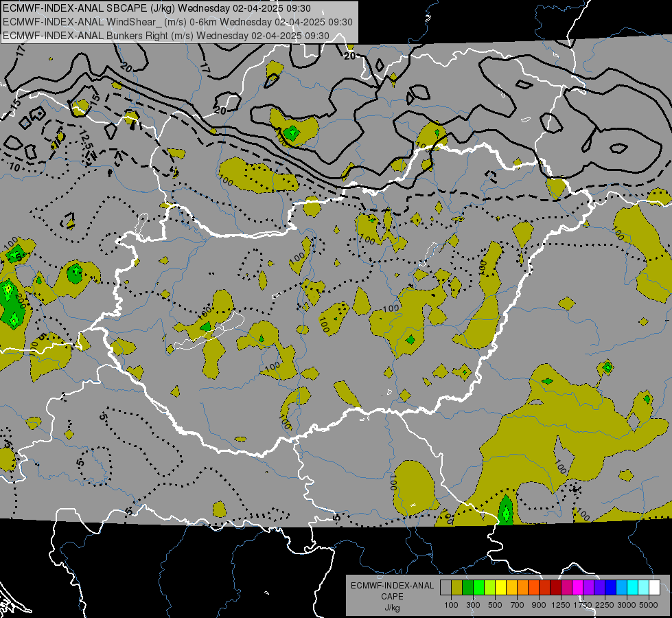672x618 pixels.
Task: Select the dark red legend swatch
Action: point(556,587)
